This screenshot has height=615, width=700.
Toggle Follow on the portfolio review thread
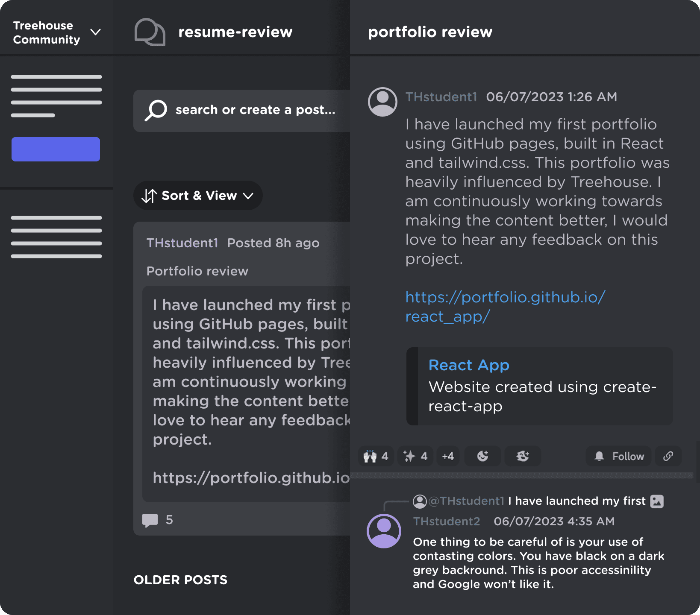618,456
